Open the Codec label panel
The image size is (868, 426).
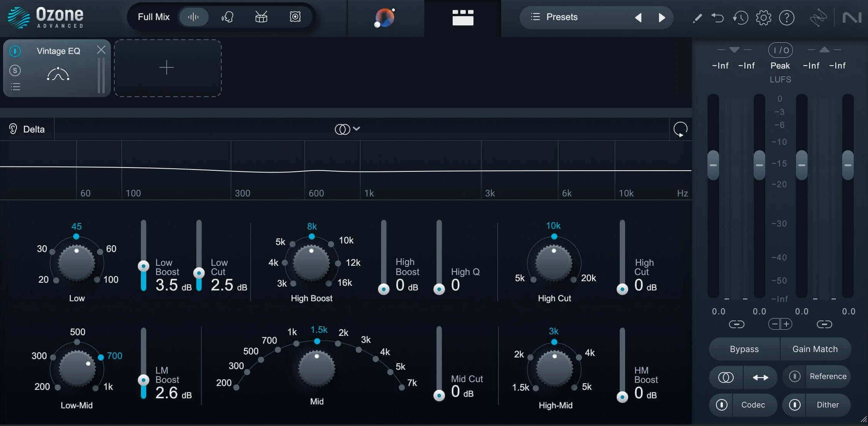(x=754, y=405)
